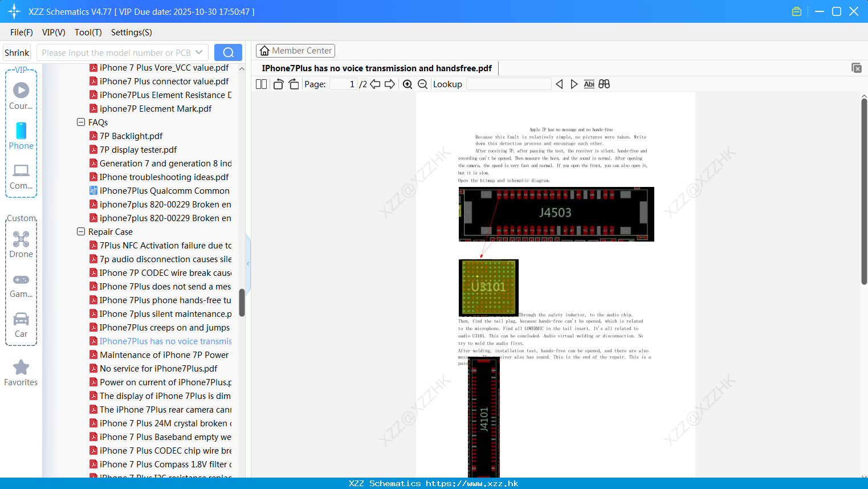This screenshot has width=868, height=489.
Task: Open the Drone category
Action: tap(21, 244)
